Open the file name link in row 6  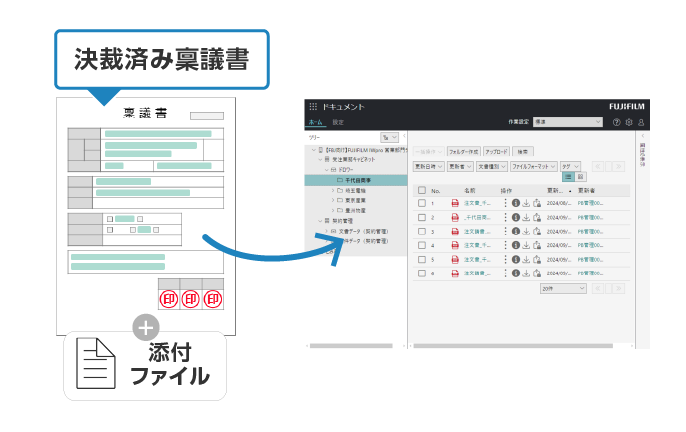tap(477, 273)
